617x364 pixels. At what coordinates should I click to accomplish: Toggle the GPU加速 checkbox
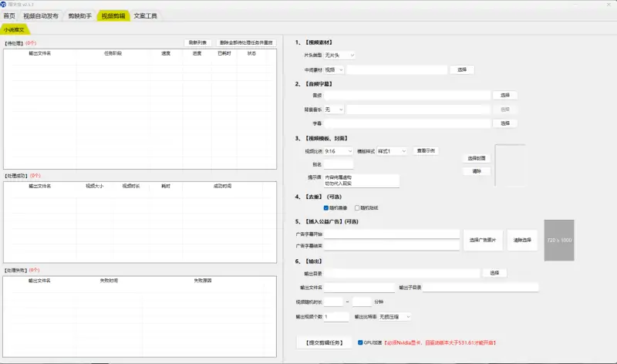pyautogui.click(x=360, y=342)
